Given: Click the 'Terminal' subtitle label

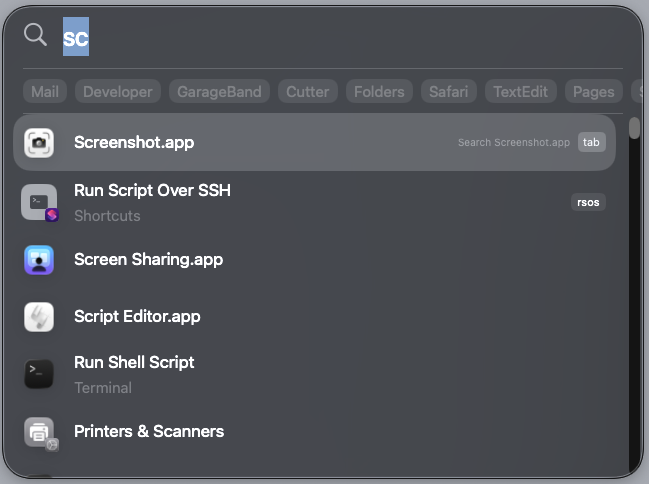Looking at the screenshot, I should click(103, 388).
